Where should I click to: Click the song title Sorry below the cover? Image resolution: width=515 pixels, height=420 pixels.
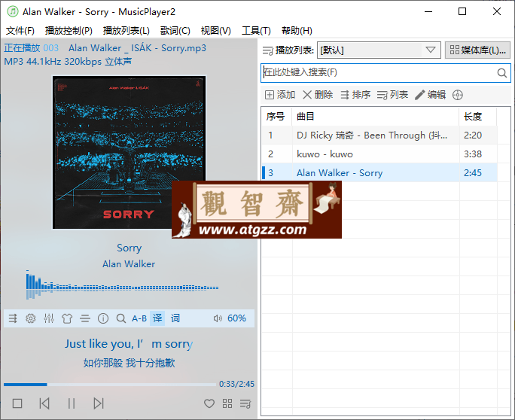click(129, 248)
